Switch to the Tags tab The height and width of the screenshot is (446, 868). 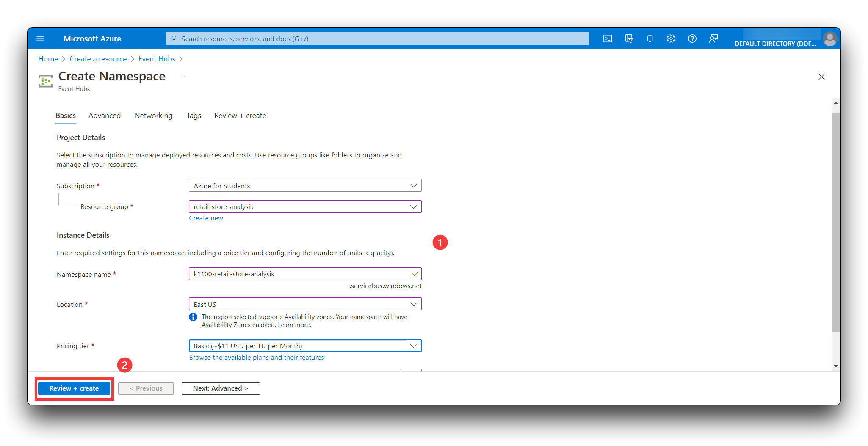194,116
